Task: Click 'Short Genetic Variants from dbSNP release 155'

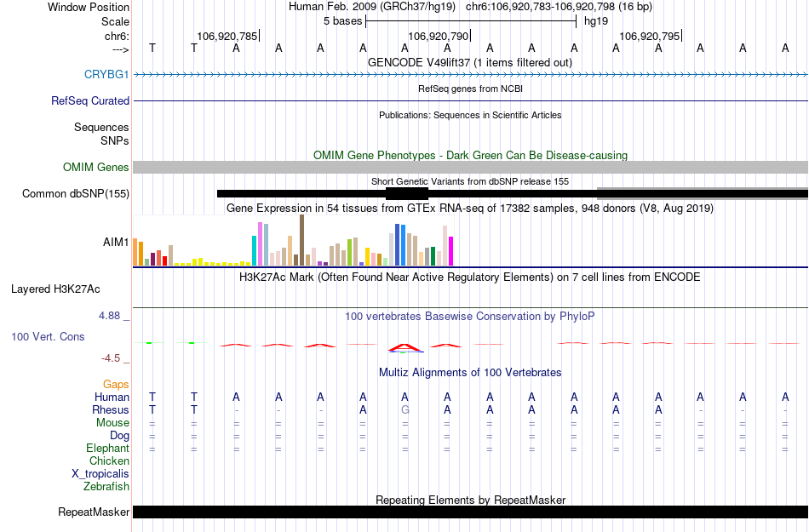Action: 470,181
